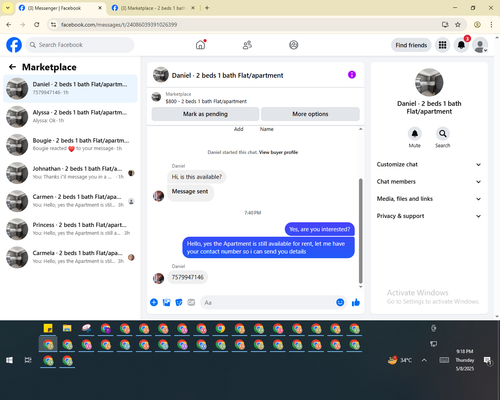Open the Chrome three-dot menu
This screenshot has height=400, width=500.
pyautogui.click(x=491, y=24)
